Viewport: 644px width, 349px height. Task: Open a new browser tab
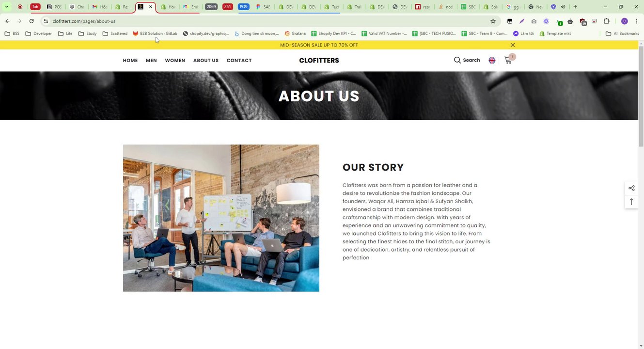click(575, 7)
